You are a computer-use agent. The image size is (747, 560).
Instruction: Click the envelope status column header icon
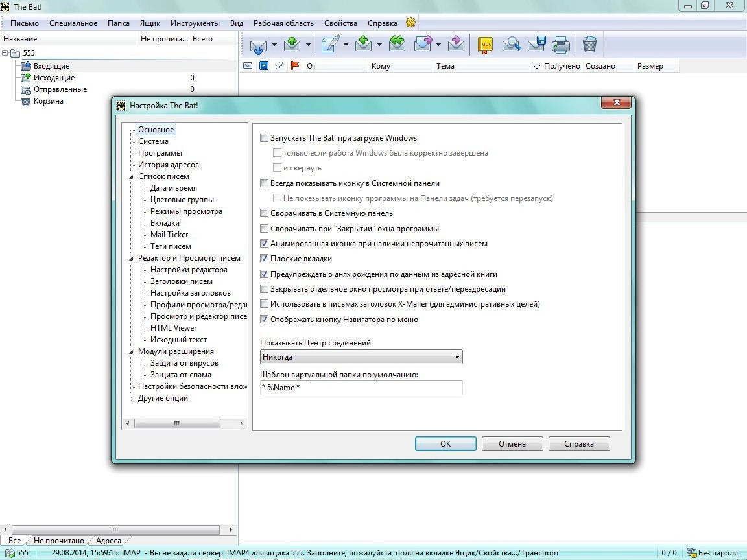tap(248, 65)
